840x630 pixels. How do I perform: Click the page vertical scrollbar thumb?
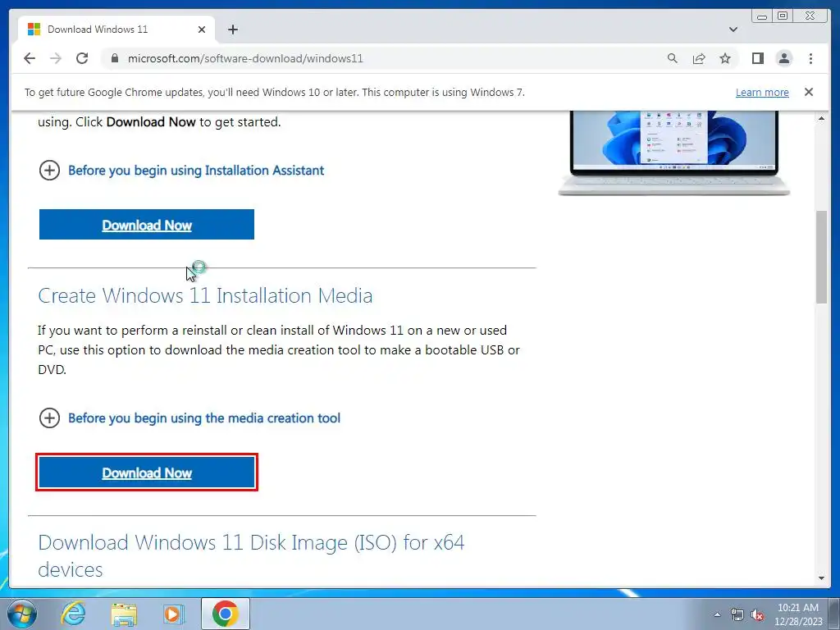coord(821,257)
